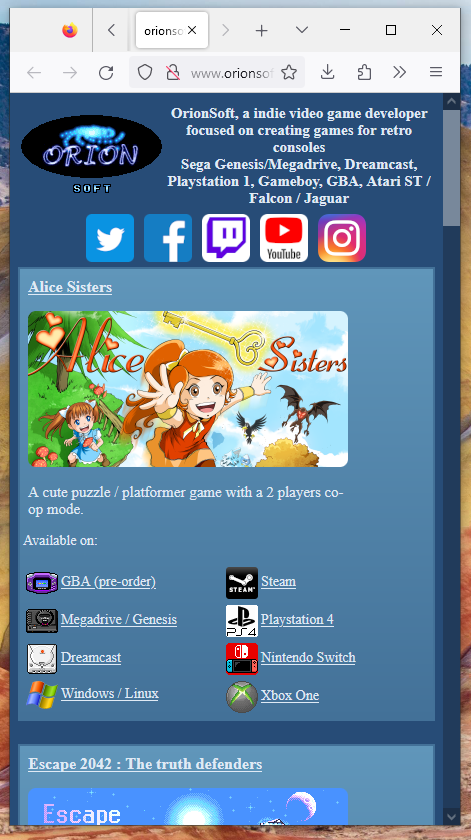Screen dimensions: 471x840
Task: Open GBA (pre-order) link
Action: [108, 581]
